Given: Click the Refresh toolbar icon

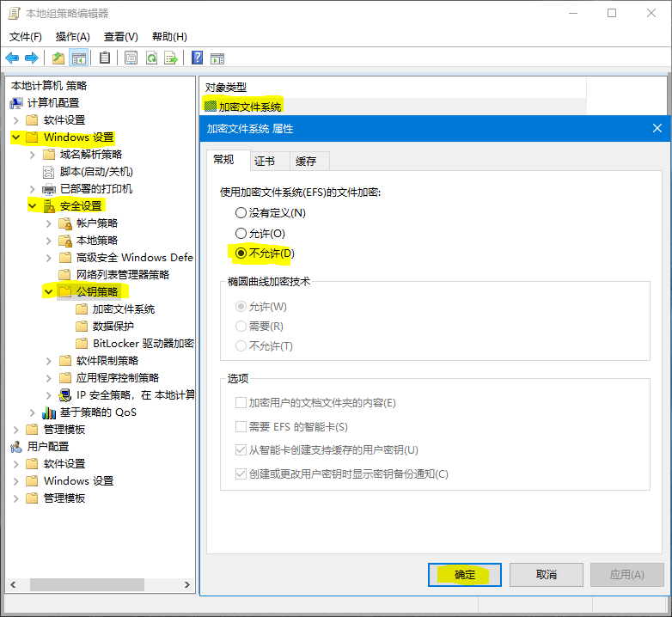Looking at the screenshot, I should pos(151,58).
